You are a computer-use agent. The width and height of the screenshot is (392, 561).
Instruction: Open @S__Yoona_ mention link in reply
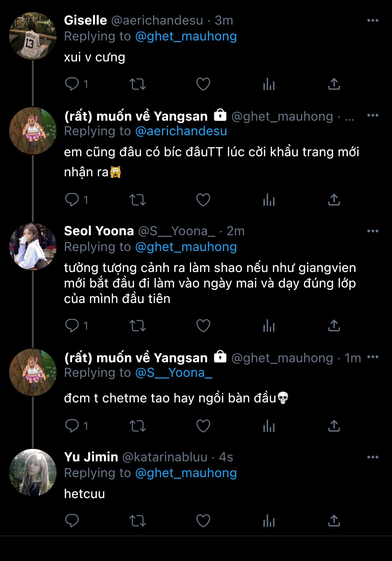174,373
